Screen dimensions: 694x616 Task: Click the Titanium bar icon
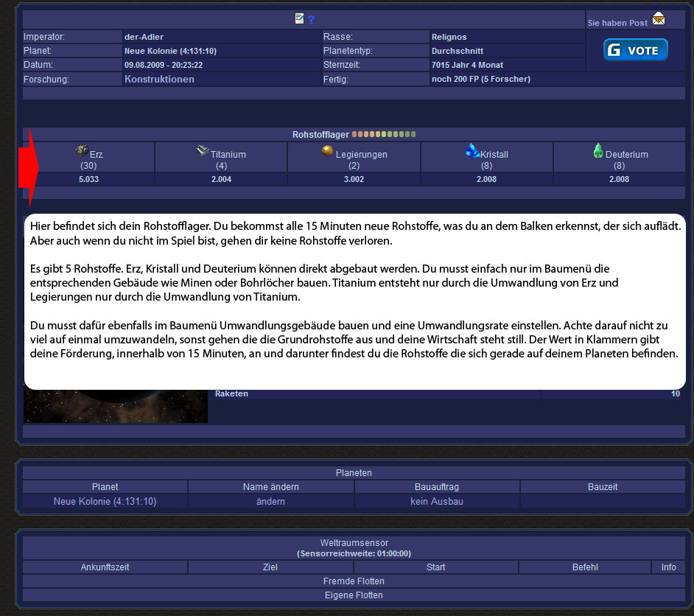[203, 150]
